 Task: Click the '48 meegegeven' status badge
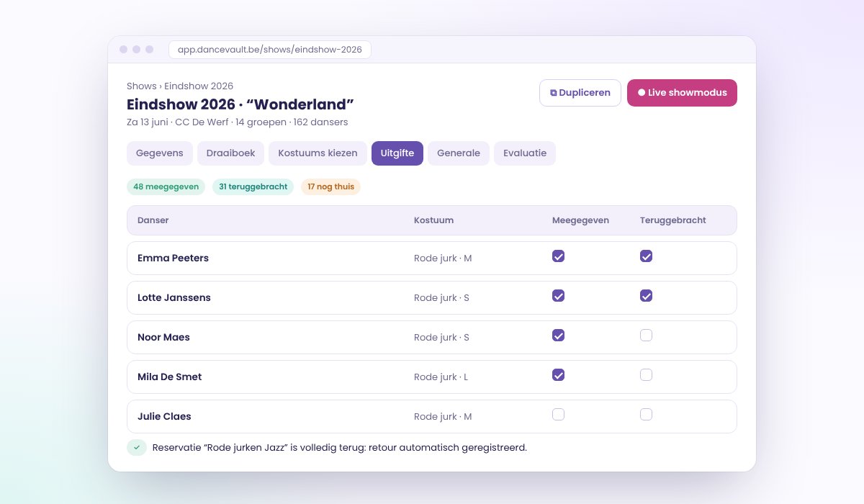[x=166, y=187]
